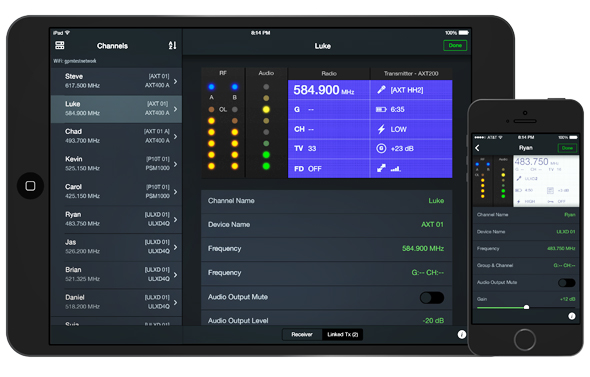Open Carol channel via its chevron
The height and width of the screenshot is (377, 590).
(x=175, y=192)
